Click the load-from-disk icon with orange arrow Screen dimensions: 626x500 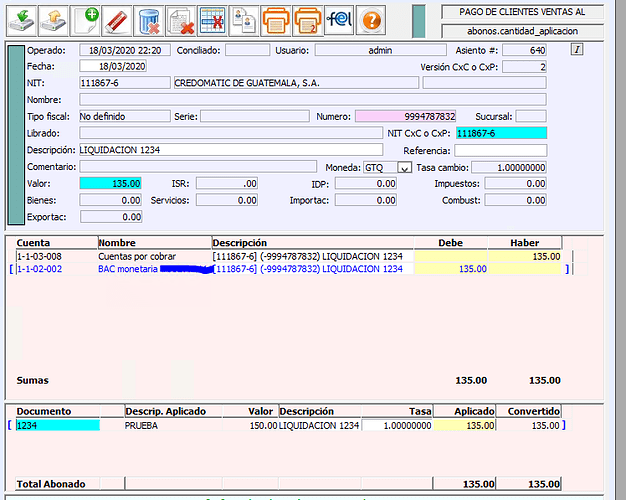(x=55, y=18)
